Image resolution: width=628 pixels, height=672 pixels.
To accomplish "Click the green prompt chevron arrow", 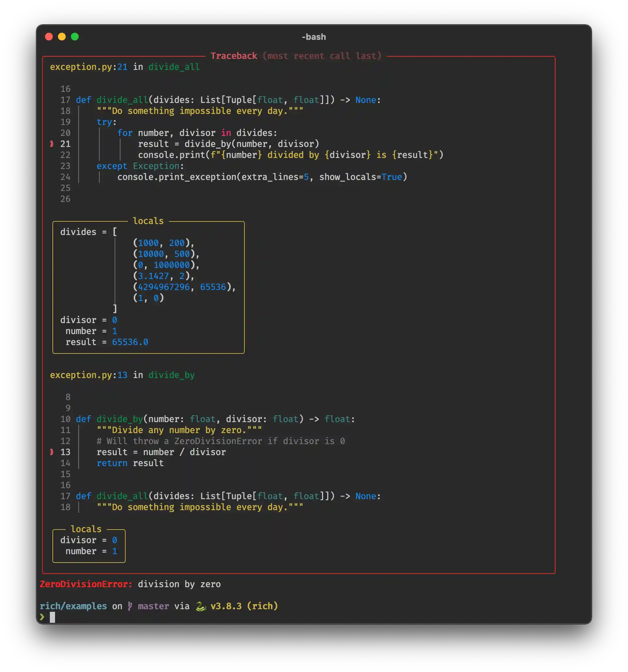I will (42, 617).
